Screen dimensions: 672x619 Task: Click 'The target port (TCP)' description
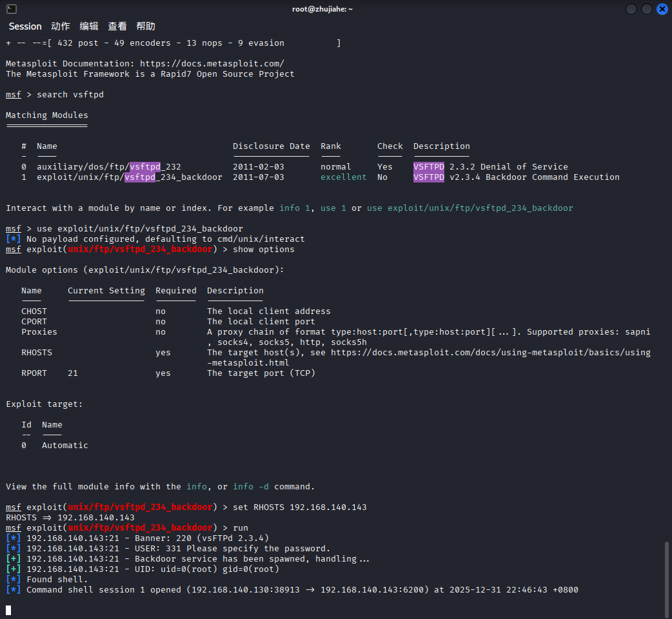pyautogui.click(x=261, y=373)
